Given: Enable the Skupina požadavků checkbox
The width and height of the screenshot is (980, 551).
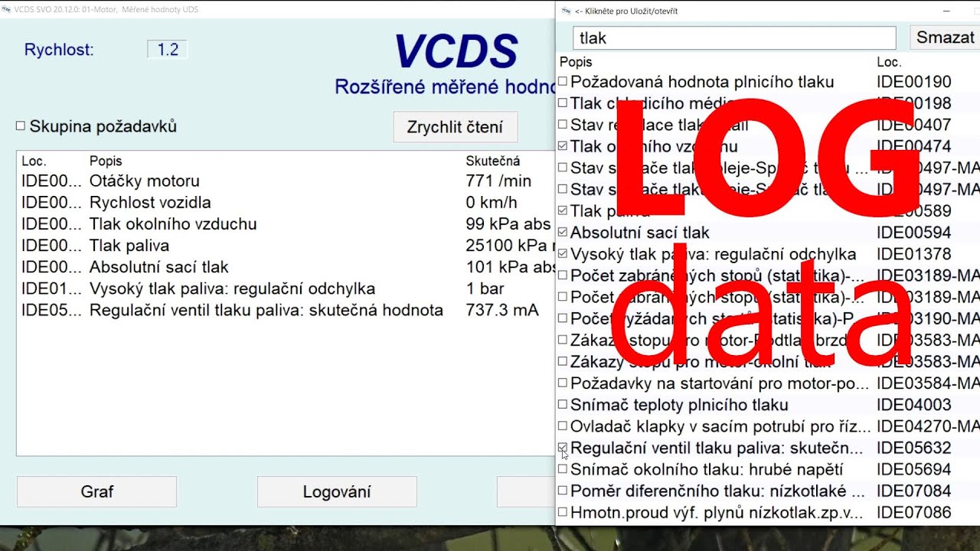Looking at the screenshot, I should (x=21, y=126).
